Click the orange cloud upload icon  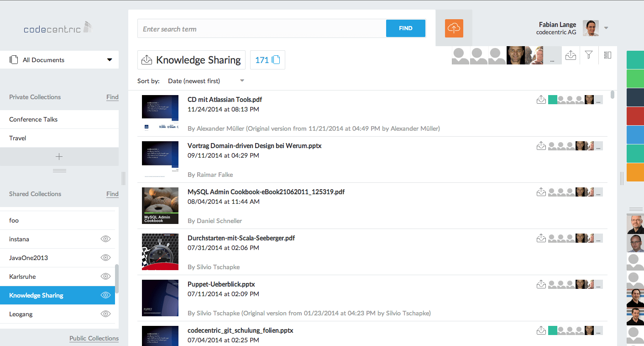point(454,28)
